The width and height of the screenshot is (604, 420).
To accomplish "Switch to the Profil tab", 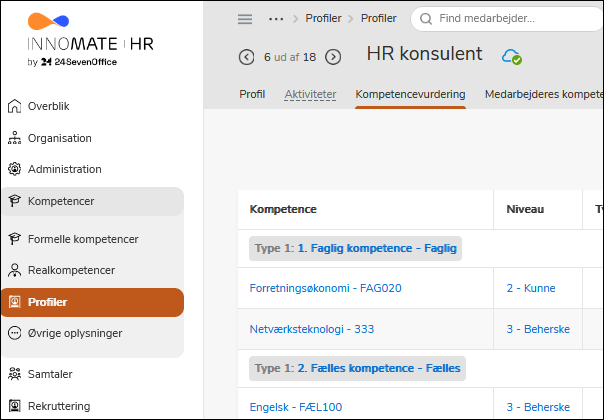I will (252, 94).
